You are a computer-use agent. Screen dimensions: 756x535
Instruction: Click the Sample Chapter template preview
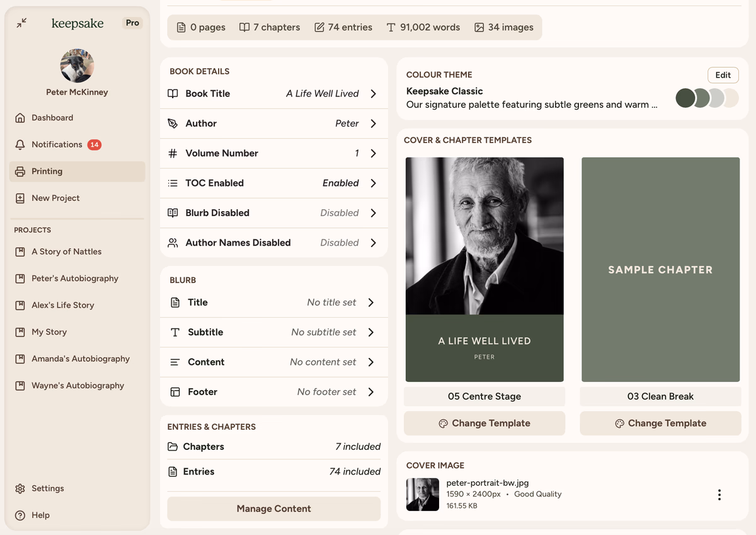660,270
